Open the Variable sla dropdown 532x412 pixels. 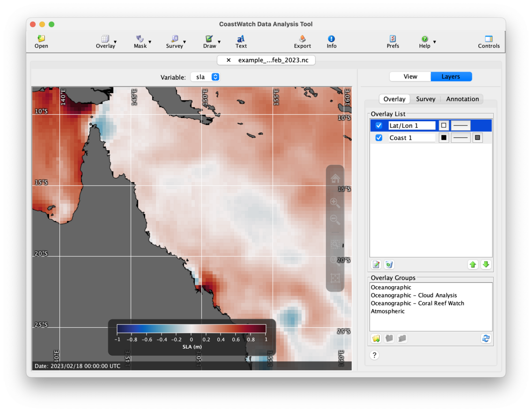coord(206,77)
